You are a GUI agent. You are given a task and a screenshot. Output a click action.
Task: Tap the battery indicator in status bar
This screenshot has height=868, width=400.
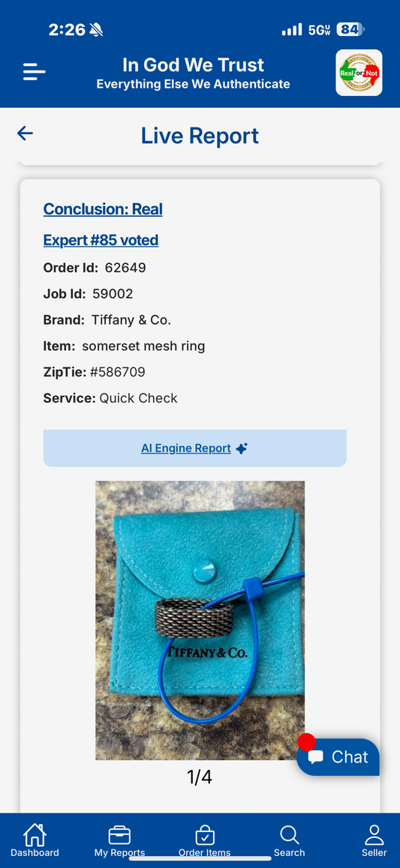click(x=350, y=29)
